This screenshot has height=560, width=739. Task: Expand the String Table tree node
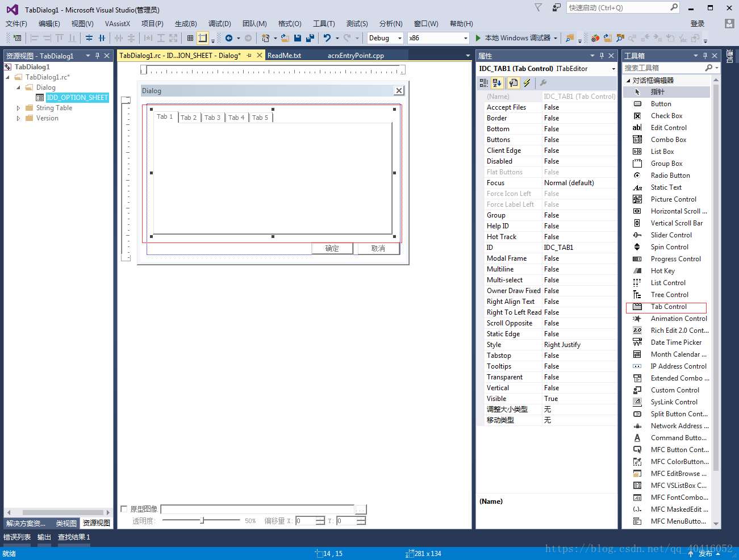click(18, 108)
